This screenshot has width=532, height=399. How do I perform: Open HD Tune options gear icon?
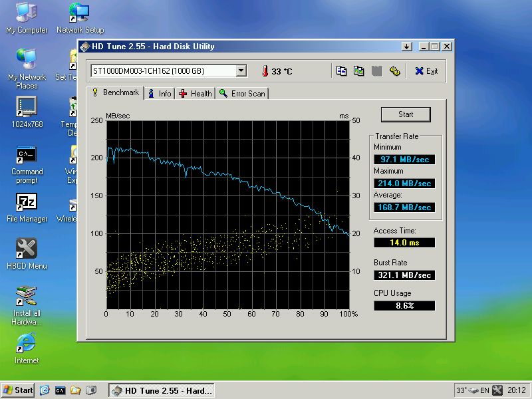pos(394,71)
